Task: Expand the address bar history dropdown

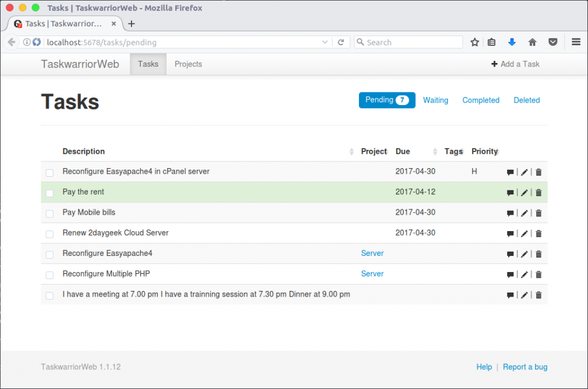Action: [x=324, y=42]
